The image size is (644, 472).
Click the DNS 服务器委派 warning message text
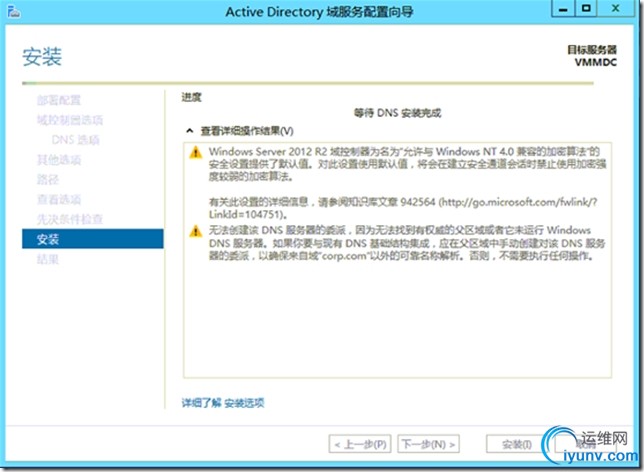pos(407,243)
